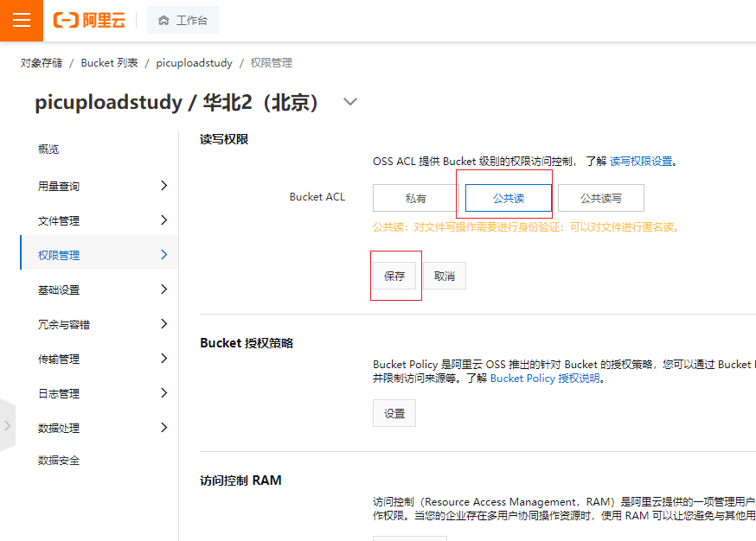This screenshot has height=541, width=756.
Task: Expand the 日志管理 chevron
Action: tap(164, 393)
